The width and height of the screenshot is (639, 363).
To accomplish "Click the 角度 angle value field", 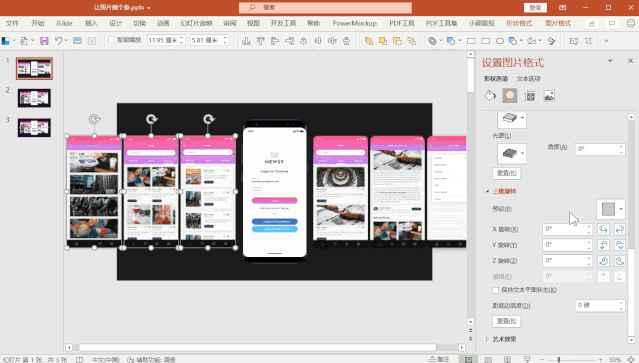I will pyautogui.click(x=600, y=149).
